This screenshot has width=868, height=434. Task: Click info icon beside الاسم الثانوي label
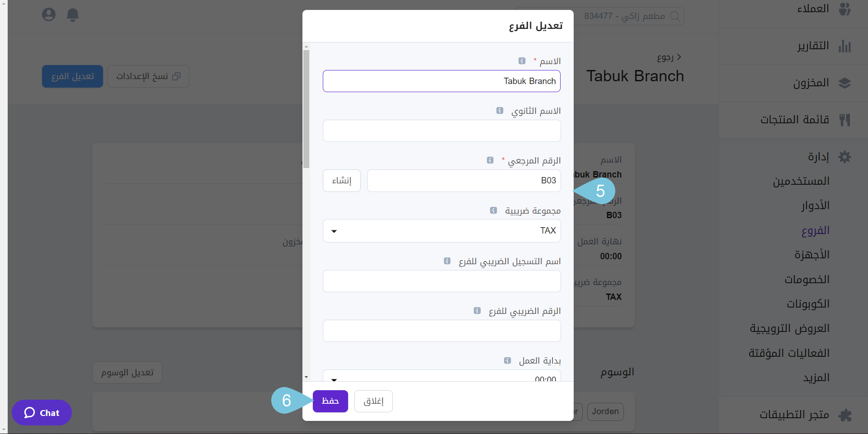pyautogui.click(x=500, y=111)
